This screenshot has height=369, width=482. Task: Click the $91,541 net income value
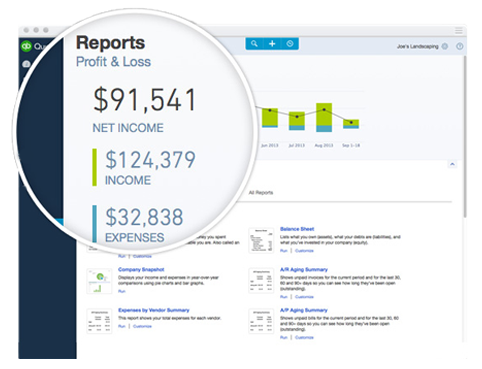point(145,100)
